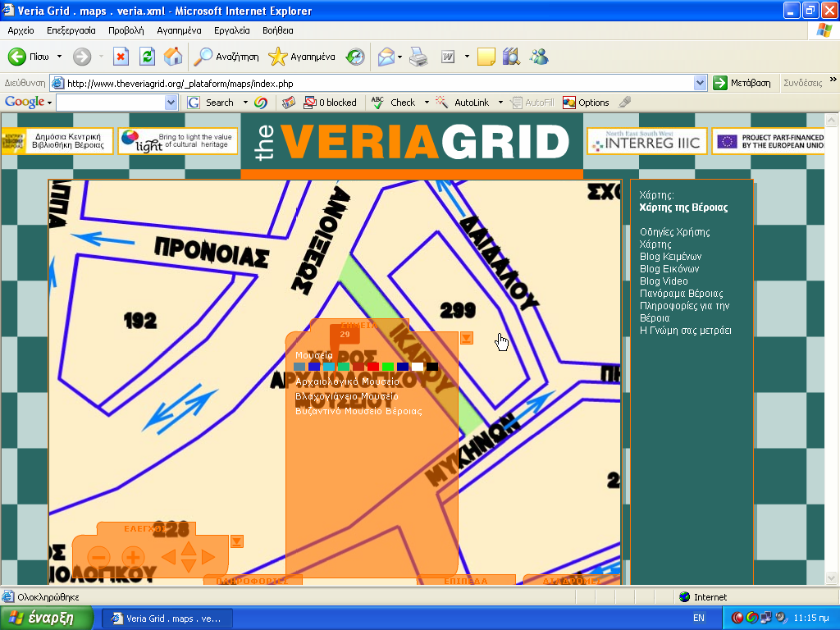This screenshot has width=840, height=630.
Task: Select Αρχαιολογικό Μουσείο in points list
Action: (x=348, y=382)
